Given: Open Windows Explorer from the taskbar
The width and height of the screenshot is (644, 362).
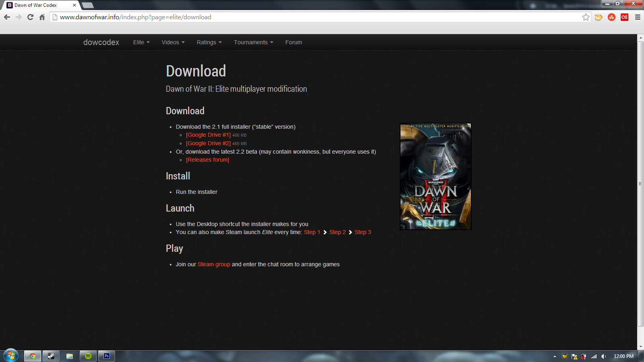Looking at the screenshot, I should coord(70,356).
